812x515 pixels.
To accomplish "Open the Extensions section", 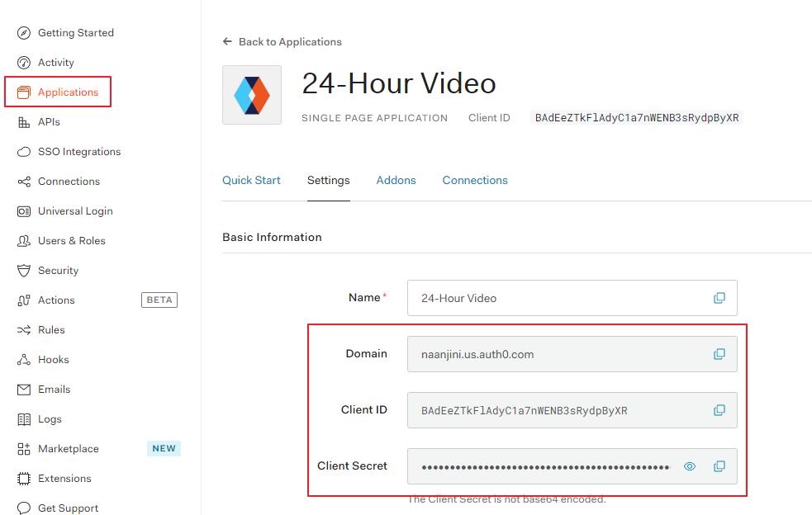I will (x=64, y=479).
